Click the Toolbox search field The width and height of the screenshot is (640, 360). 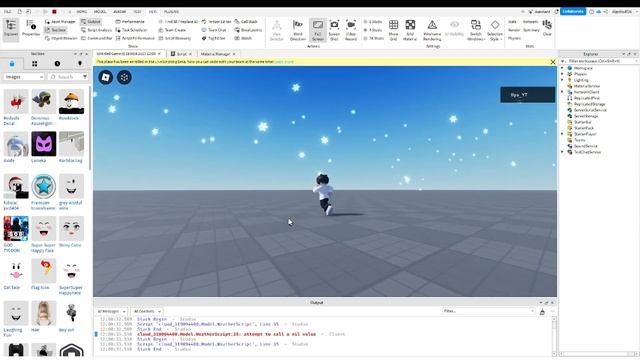point(67,77)
